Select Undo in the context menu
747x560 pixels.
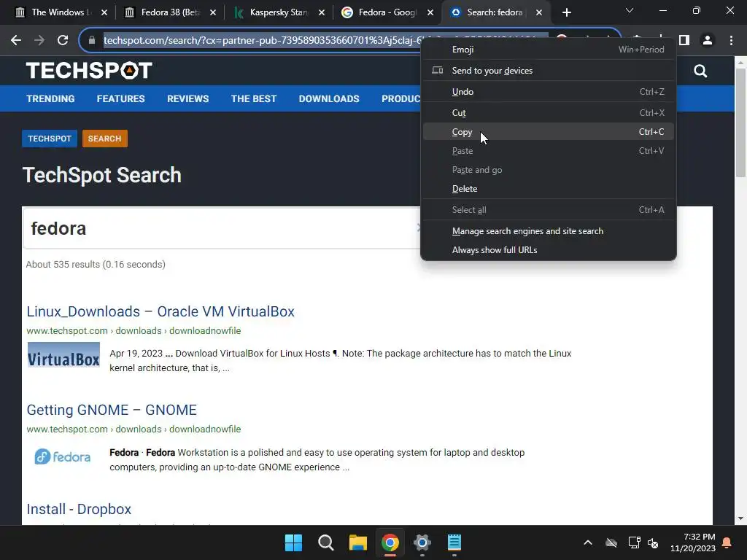pyautogui.click(x=549, y=92)
